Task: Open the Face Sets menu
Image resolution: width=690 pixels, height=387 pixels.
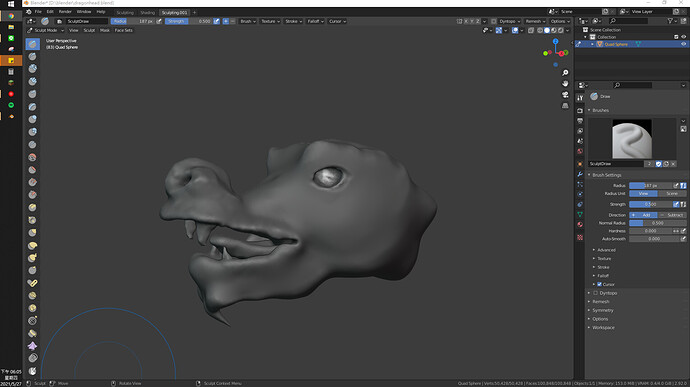Action: 124,30
